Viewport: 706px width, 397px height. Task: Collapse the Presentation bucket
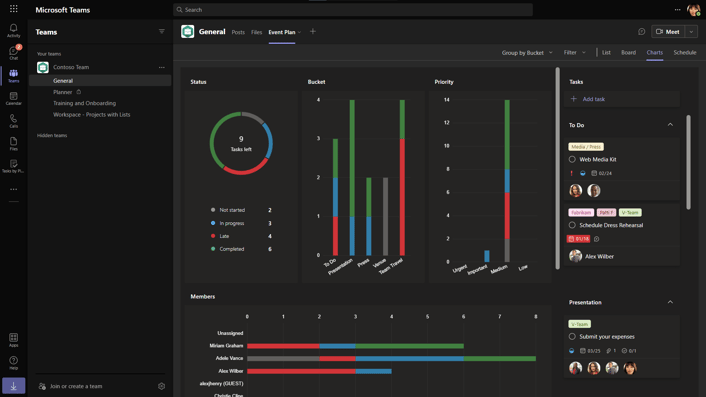click(670, 302)
